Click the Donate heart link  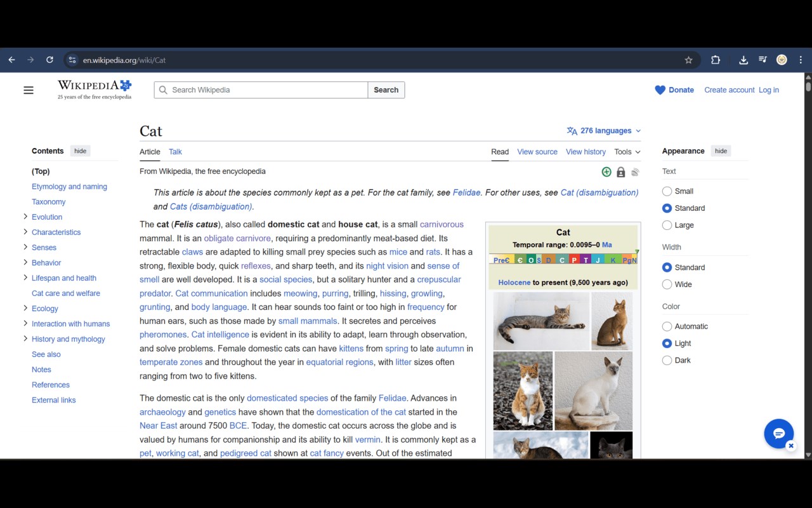674,90
